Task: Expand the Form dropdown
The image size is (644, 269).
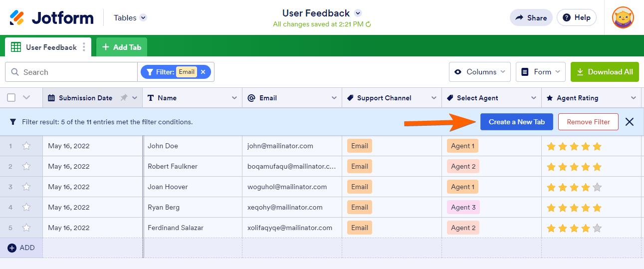Action: [x=540, y=72]
